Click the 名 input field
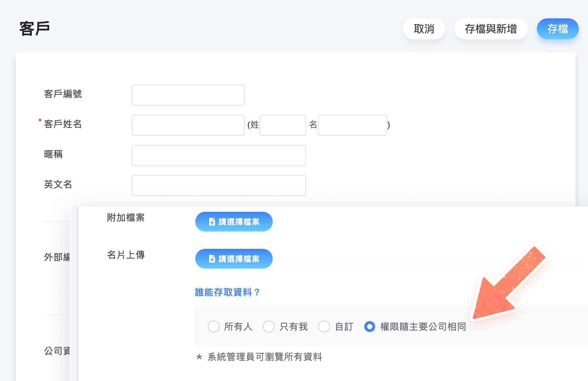Image resolution: width=588 pixels, height=381 pixels. [x=352, y=125]
